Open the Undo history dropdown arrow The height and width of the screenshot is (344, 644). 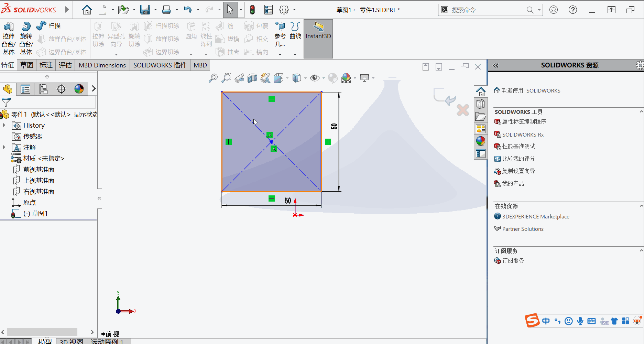click(198, 10)
